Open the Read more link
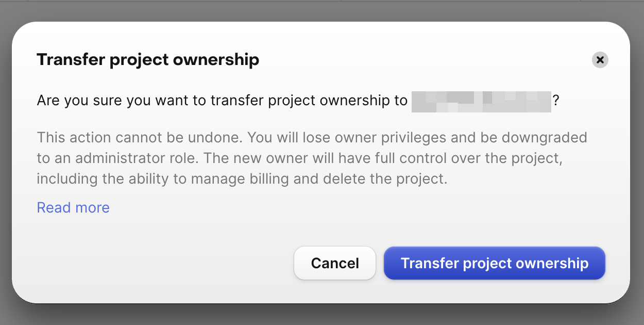 click(x=73, y=207)
